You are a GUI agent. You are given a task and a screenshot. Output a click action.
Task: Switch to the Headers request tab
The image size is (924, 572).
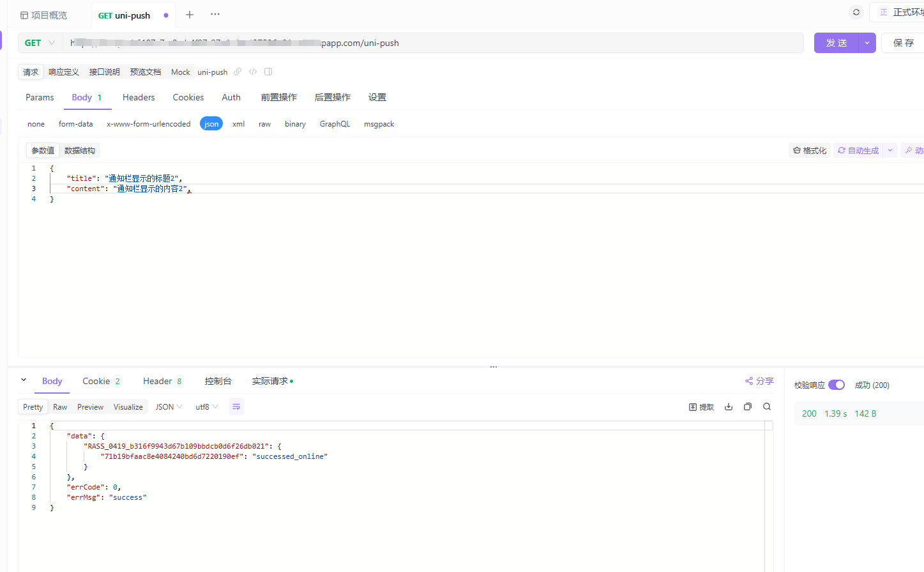[x=139, y=97]
